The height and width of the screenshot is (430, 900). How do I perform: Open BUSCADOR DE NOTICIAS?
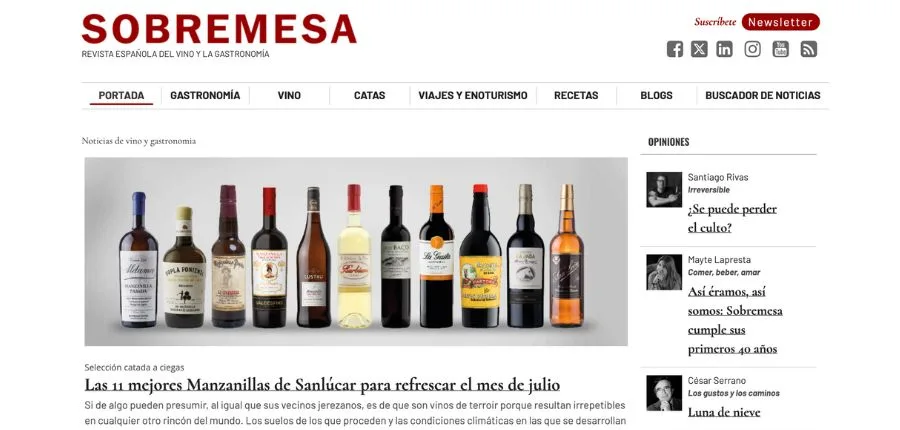click(x=763, y=95)
